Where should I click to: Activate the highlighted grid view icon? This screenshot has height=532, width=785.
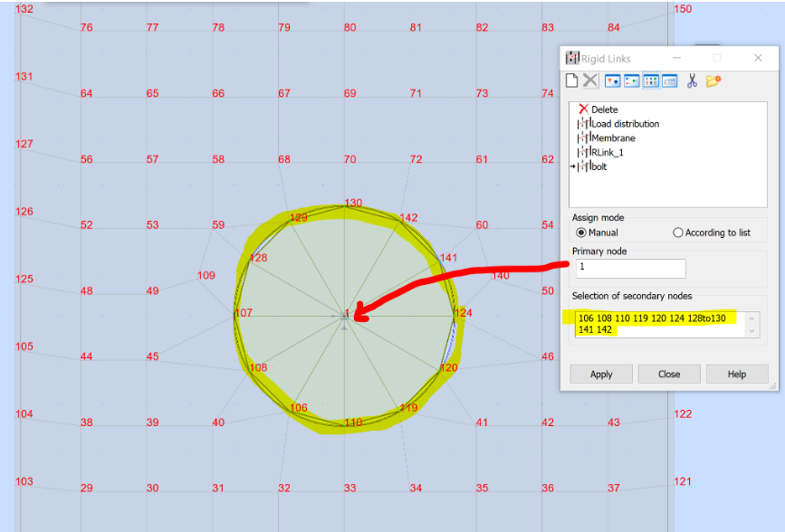[651, 81]
